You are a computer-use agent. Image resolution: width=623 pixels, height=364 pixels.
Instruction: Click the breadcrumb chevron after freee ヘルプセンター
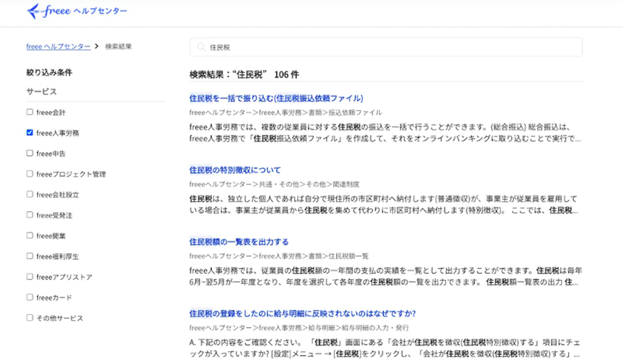(x=96, y=46)
